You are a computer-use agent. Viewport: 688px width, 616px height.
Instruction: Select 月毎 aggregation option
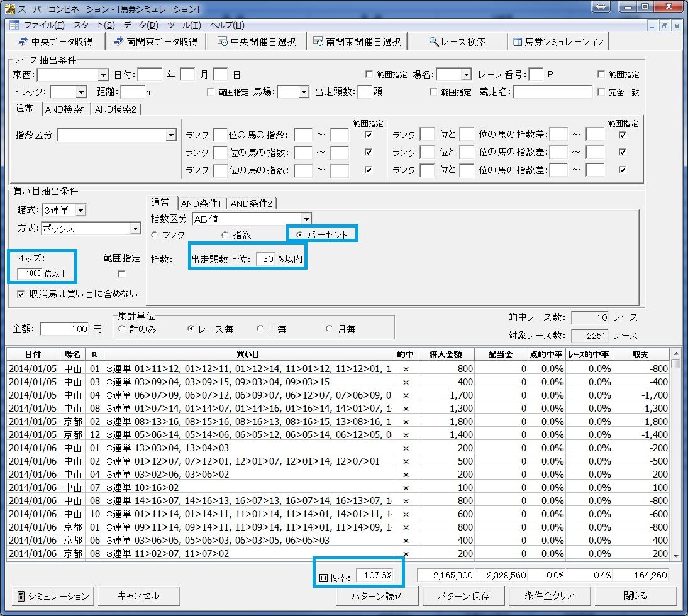pyautogui.click(x=329, y=329)
